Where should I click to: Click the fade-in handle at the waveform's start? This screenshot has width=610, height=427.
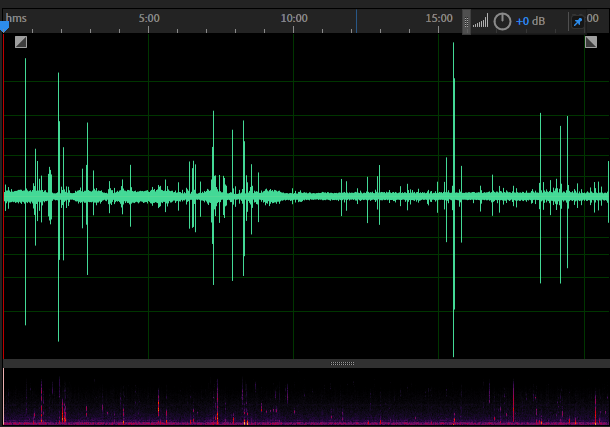point(21,42)
